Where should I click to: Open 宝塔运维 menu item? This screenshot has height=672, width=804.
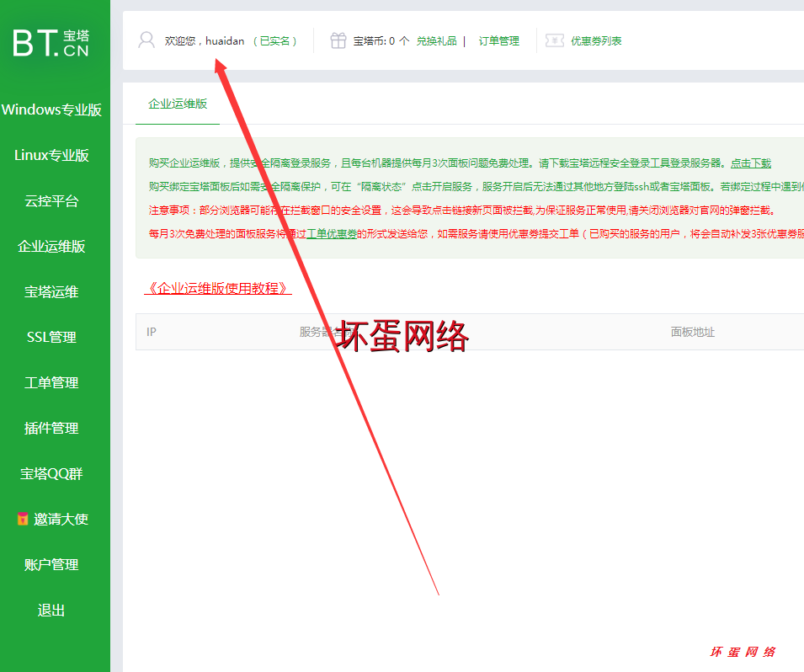point(51,292)
